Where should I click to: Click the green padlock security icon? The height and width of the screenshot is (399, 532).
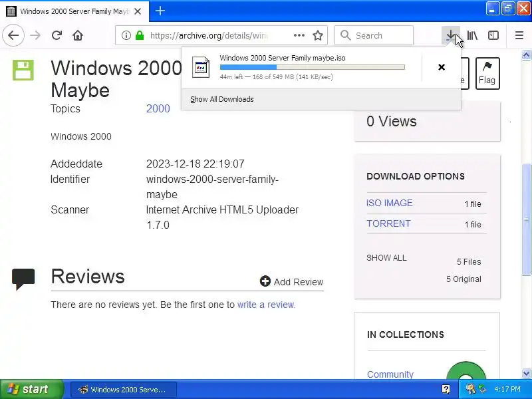click(140, 35)
